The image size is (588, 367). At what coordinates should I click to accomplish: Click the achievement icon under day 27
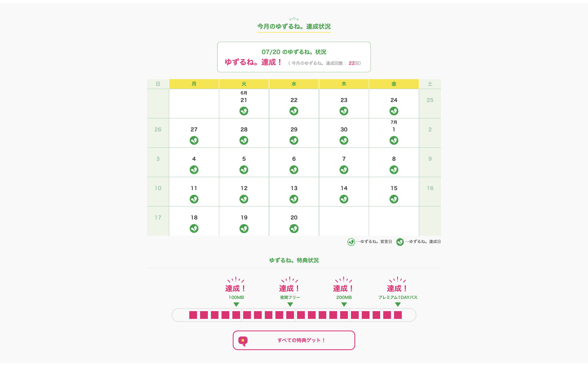click(194, 140)
